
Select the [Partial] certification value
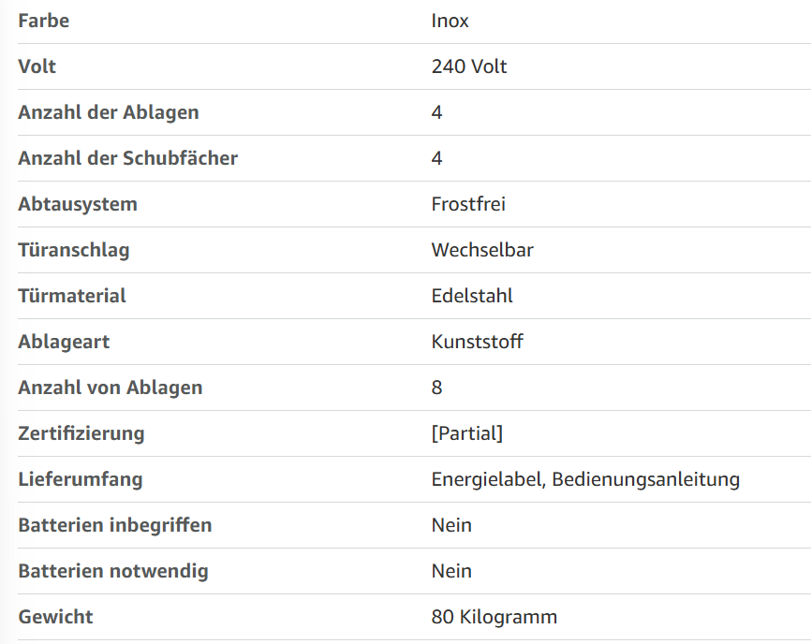click(x=466, y=433)
